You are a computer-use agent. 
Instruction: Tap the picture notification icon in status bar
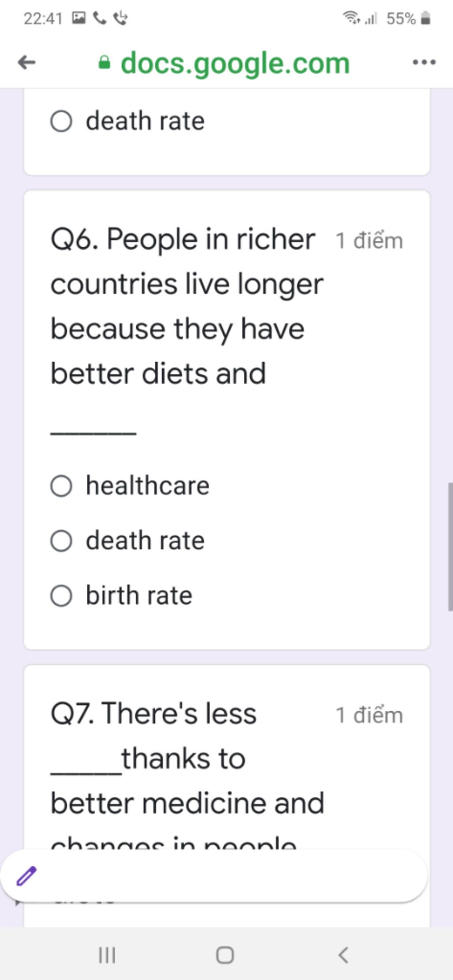click(78, 18)
